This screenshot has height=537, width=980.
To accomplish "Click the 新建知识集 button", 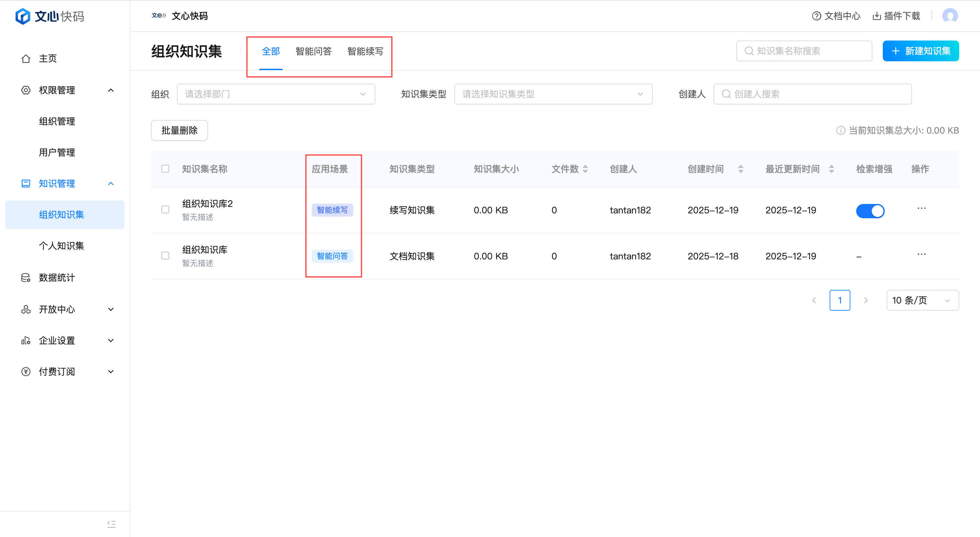I will [x=920, y=51].
